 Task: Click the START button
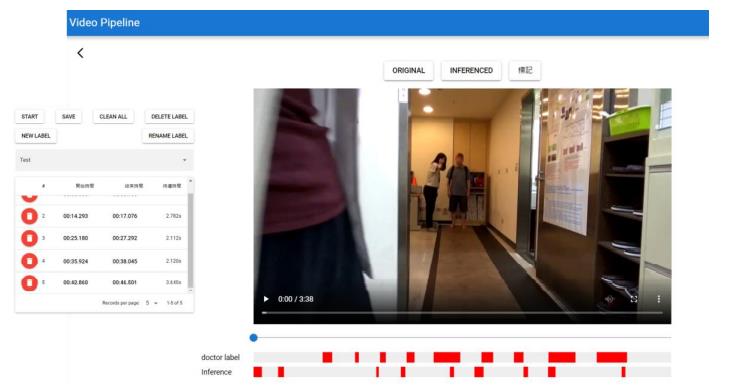pos(30,117)
